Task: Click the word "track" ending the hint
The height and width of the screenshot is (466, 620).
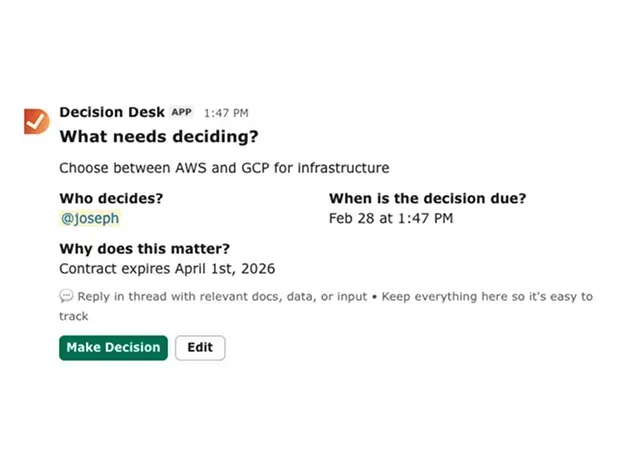Action: pos(74,315)
